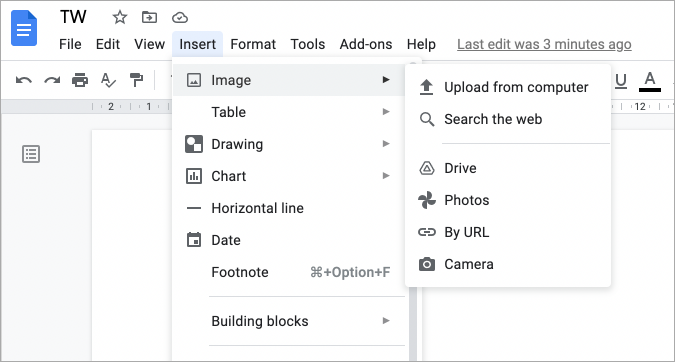Viewport: 675px width, 362px height.
Task: Open the View menu
Action: (x=149, y=44)
